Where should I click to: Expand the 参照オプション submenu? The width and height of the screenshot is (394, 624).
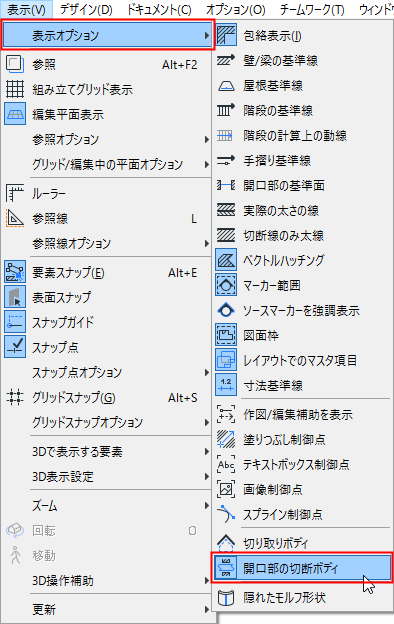point(107,139)
